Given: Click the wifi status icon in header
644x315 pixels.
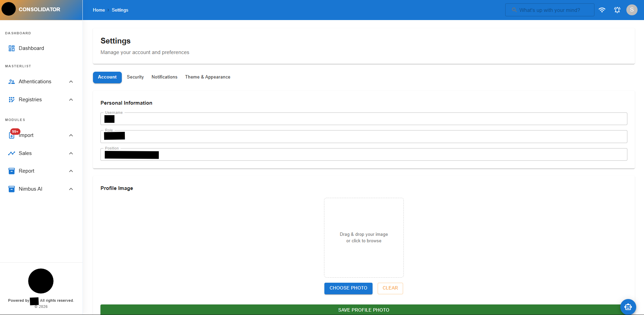Looking at the screenshot, I should 603,10.
